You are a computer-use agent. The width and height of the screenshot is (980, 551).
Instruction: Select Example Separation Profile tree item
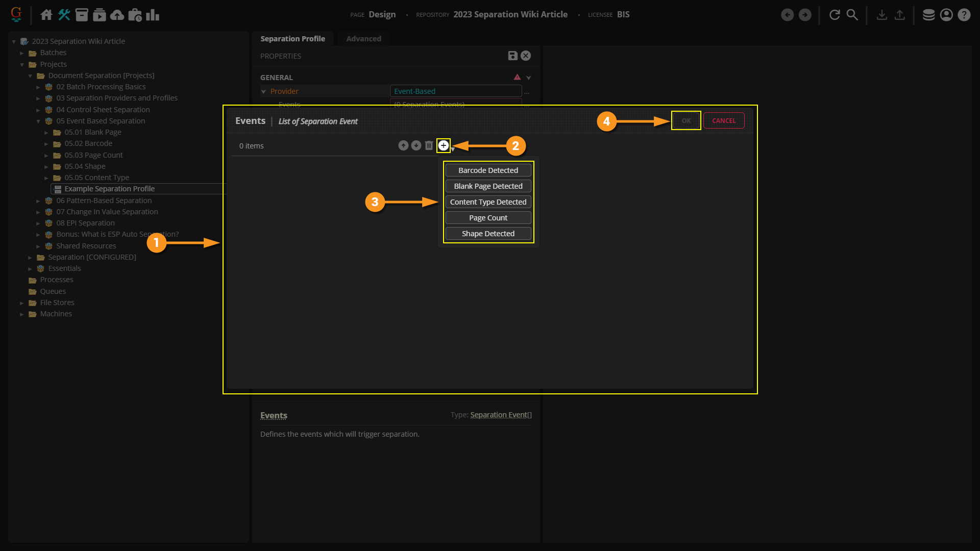(x=109, y=189)
